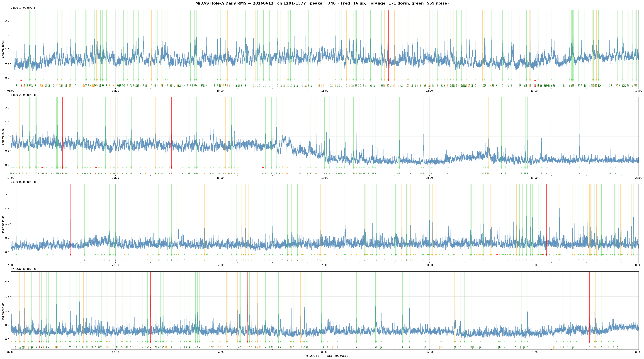Click the 09:00 time tick label
The height and width of the screenshot is (359, 644).
(116, 91)
